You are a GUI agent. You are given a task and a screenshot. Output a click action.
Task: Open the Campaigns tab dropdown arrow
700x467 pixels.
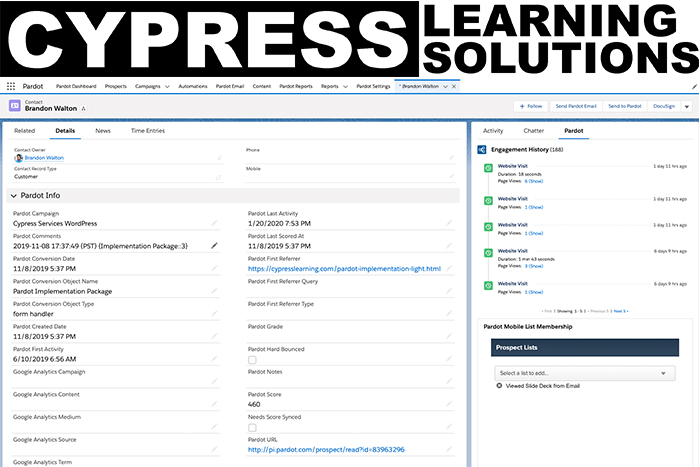point(167,87)
